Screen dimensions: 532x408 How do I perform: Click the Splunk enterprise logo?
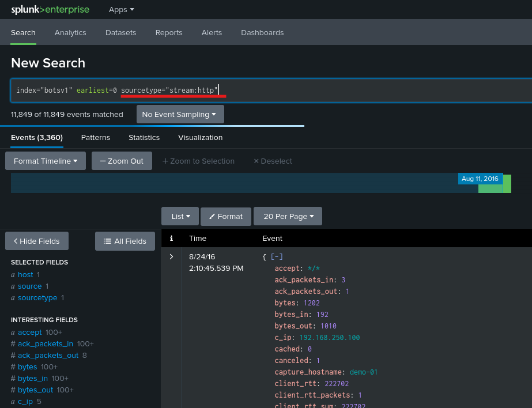point(50,9)
